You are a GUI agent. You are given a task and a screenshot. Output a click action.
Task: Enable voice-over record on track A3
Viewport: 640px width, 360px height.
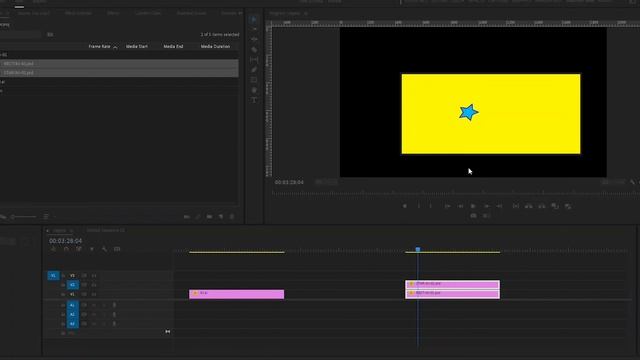tap(114, 324)
